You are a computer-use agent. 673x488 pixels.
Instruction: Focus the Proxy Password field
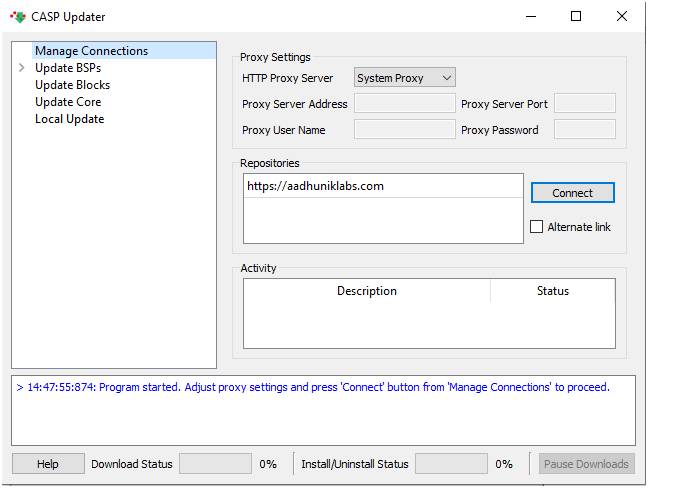click(584, 130)
